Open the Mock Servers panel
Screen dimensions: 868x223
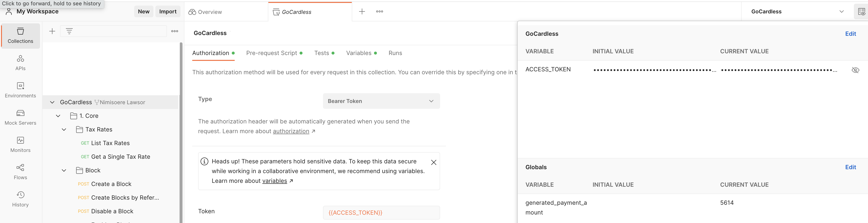point(20,117)
